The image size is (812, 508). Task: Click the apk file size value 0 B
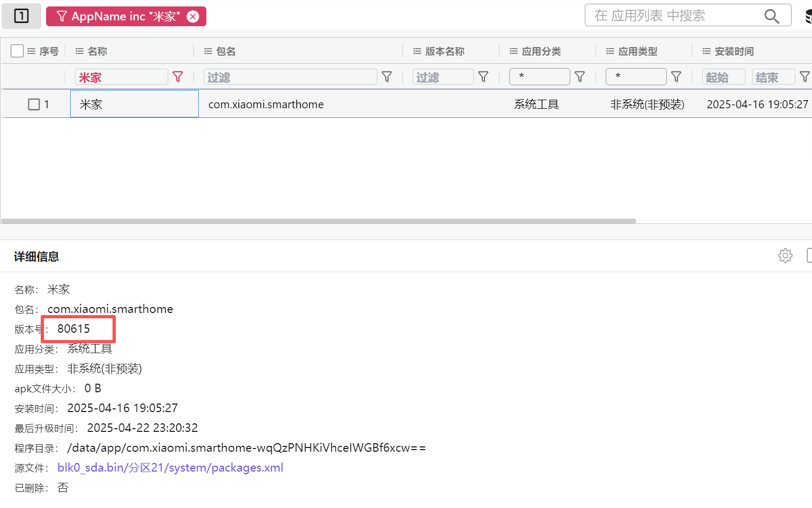point(93,389)
